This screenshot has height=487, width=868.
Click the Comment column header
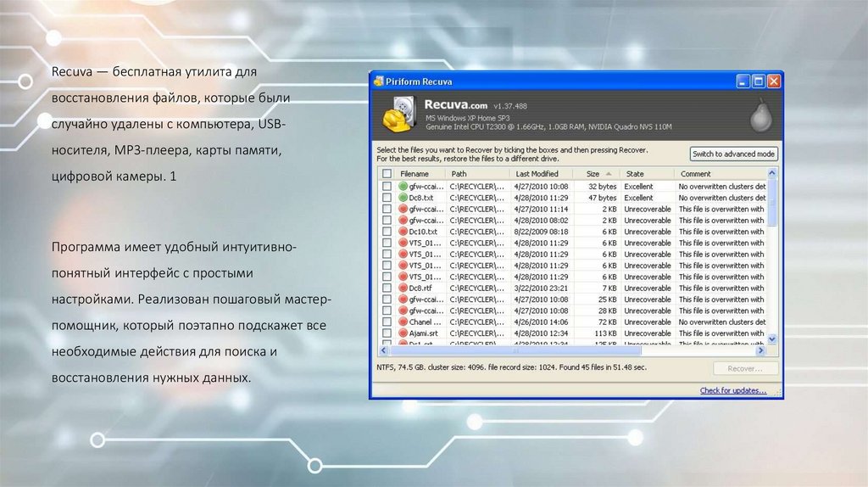tap(695, 174)
